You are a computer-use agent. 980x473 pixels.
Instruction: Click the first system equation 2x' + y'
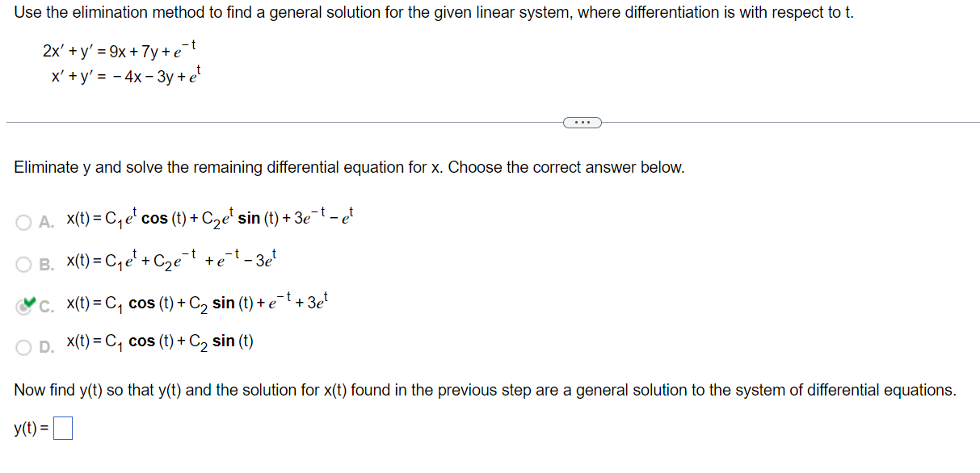point(117,50)
